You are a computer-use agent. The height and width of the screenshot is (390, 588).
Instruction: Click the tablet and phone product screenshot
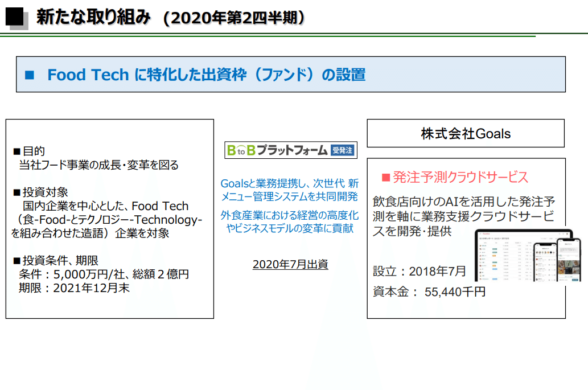[528, 256]
